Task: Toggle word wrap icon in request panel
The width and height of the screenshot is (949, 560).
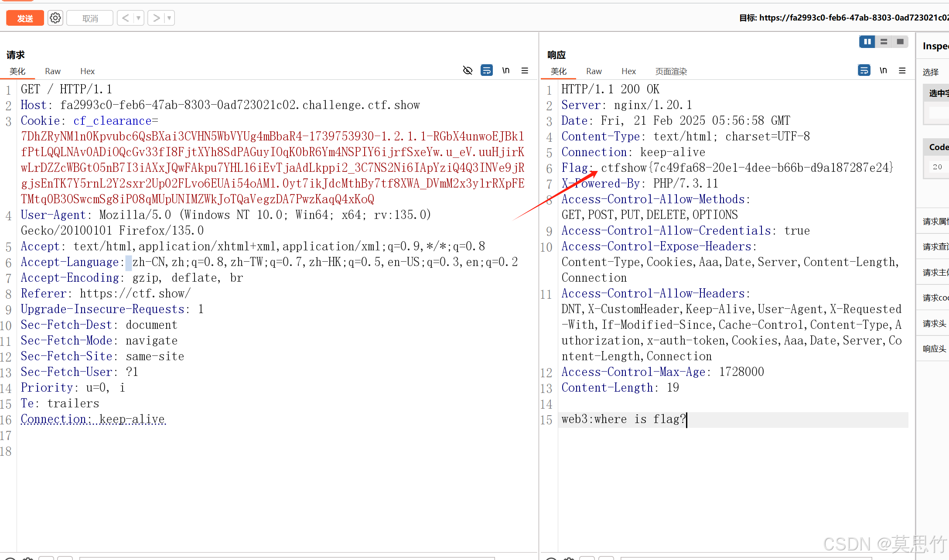Action: [487, 70]
